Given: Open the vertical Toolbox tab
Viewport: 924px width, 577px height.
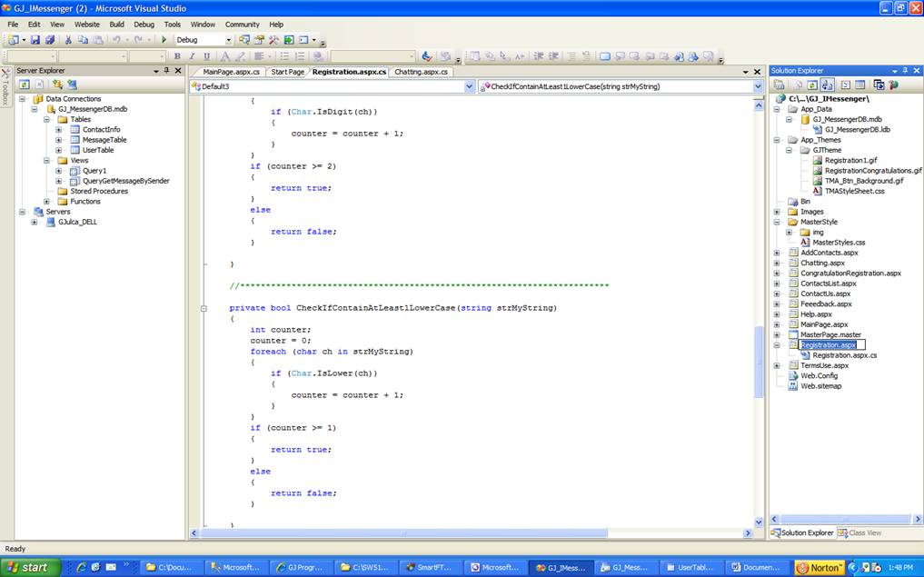Looking at the screenshot, I should 5,87.
